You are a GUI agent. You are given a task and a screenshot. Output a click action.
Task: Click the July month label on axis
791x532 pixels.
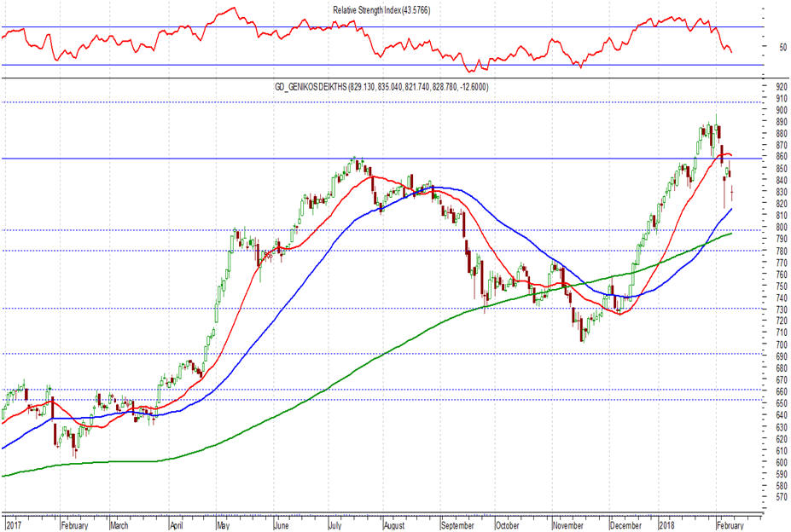(335, 525)
